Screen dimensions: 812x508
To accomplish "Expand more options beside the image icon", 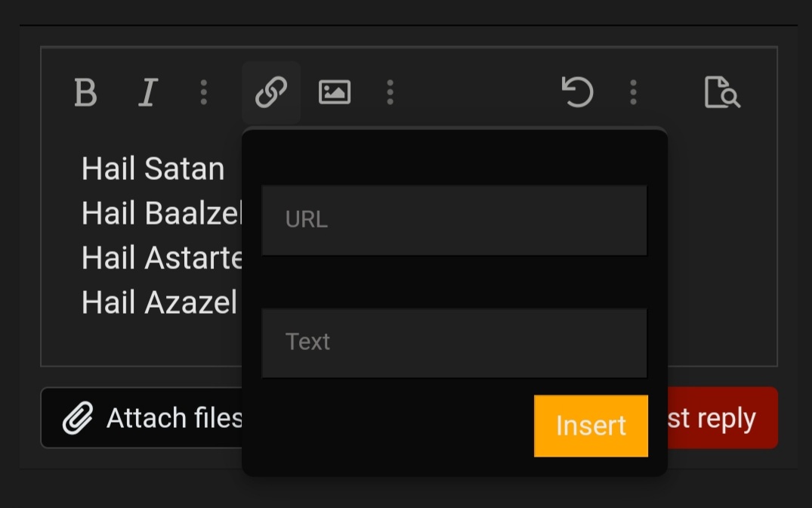I will (390, 92).
